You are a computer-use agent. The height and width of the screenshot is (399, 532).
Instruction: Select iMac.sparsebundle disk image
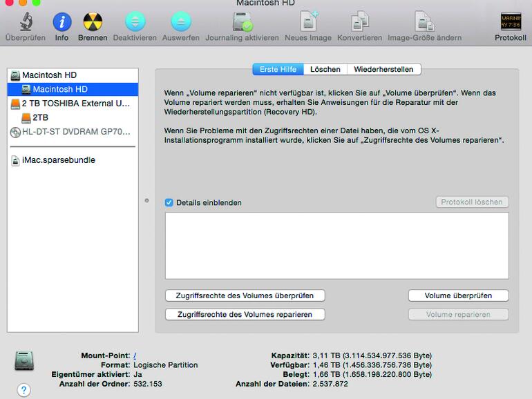73,160
